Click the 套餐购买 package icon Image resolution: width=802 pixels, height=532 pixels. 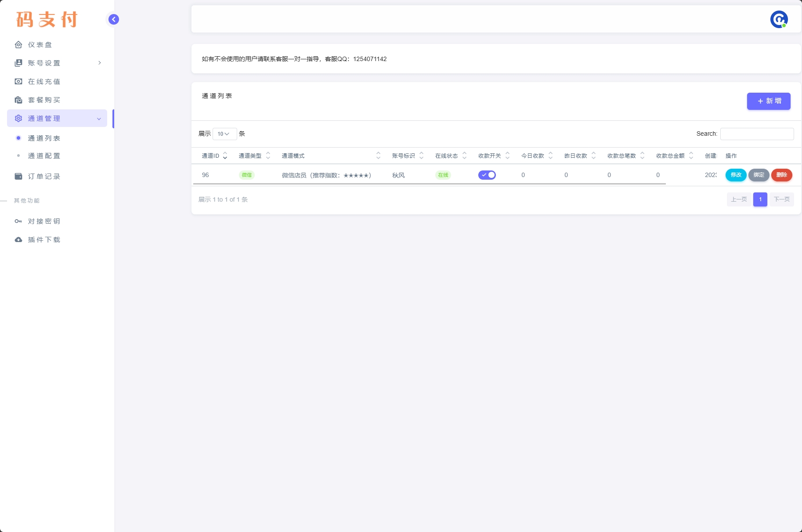(18, 100)
